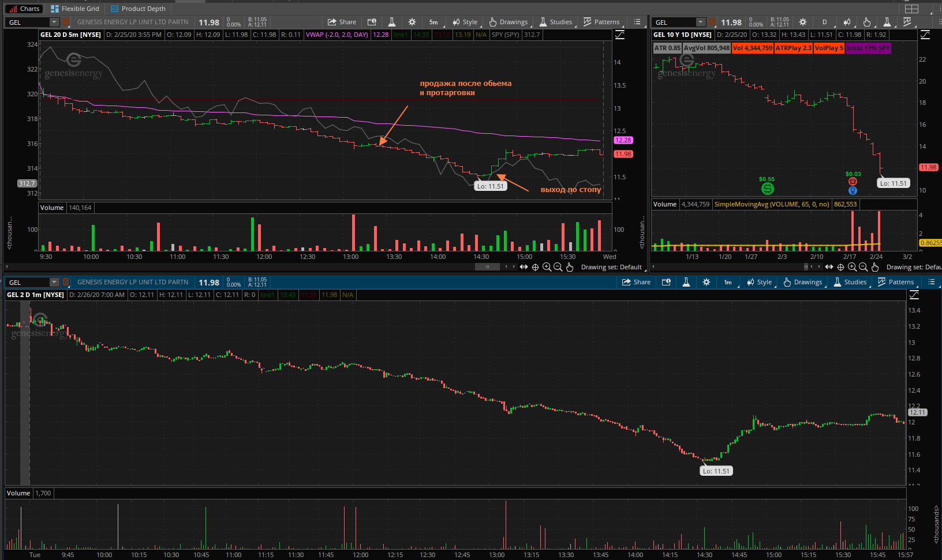Click the time axis expand arrows icon under daily chart
Screen dimensions: 942x560
point(829,267)
